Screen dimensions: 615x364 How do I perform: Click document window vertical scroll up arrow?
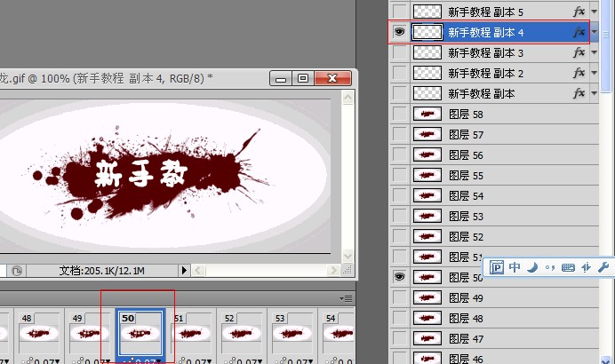click(x=347, y=97)
